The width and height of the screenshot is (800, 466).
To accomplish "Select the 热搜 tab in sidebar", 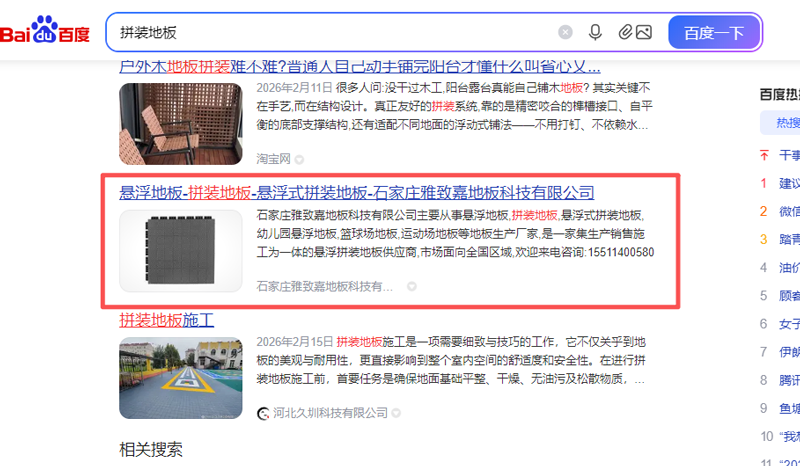I will click(x=787, y=122).
